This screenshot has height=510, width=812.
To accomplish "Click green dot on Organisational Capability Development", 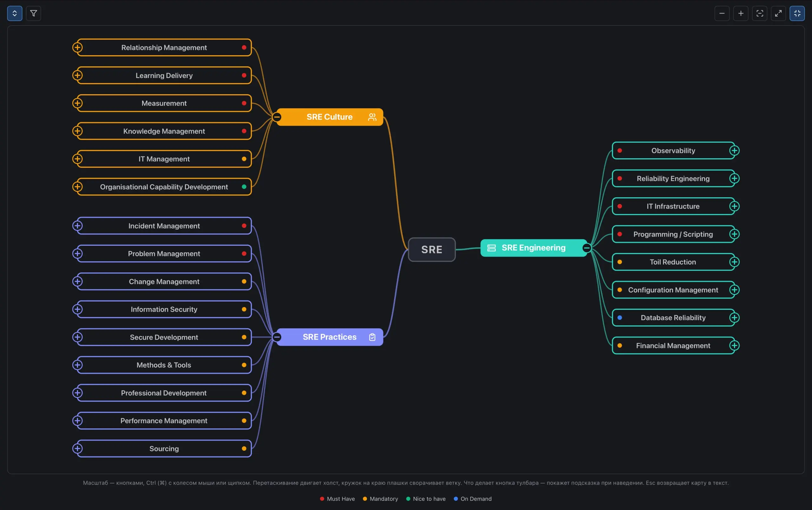I will click(244, 187).
